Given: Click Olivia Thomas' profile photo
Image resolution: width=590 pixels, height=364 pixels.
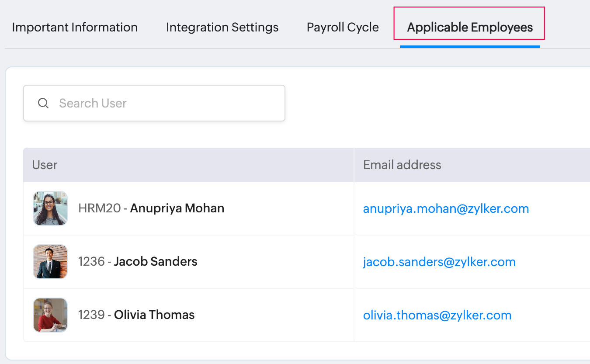Looking at the screenshot, I should coord(50,315).
